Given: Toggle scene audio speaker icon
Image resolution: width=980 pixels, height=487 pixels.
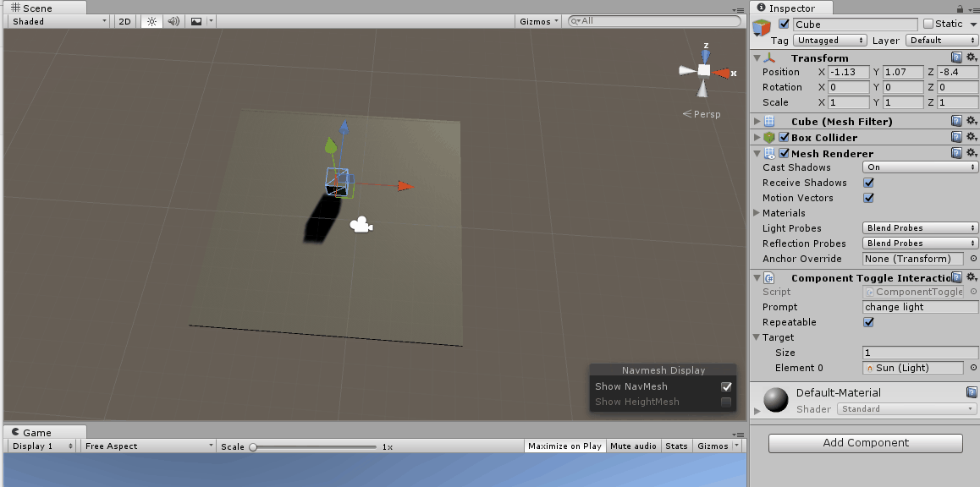Looking at the screenshot, I should point(173,21).
